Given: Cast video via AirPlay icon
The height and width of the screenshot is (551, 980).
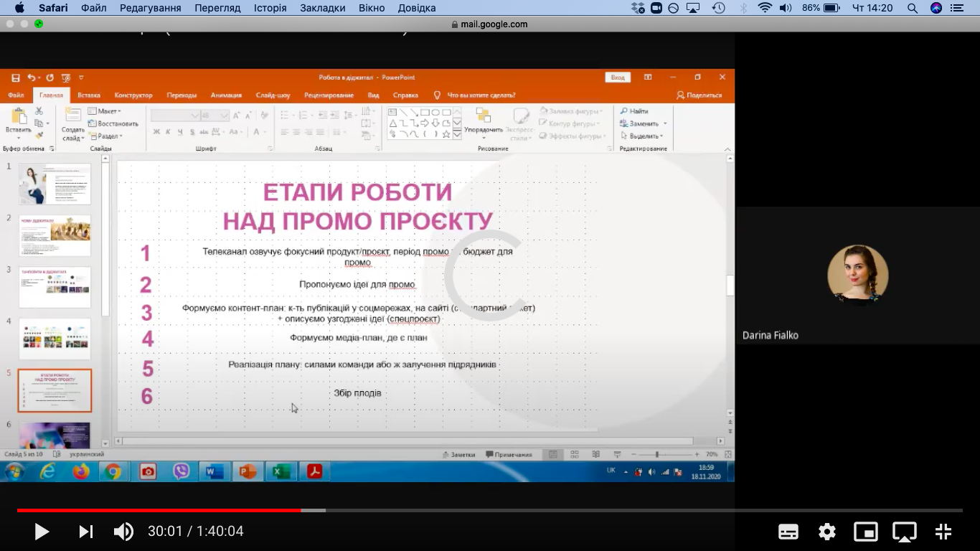Looking at the screenshot, I should 905,532.
